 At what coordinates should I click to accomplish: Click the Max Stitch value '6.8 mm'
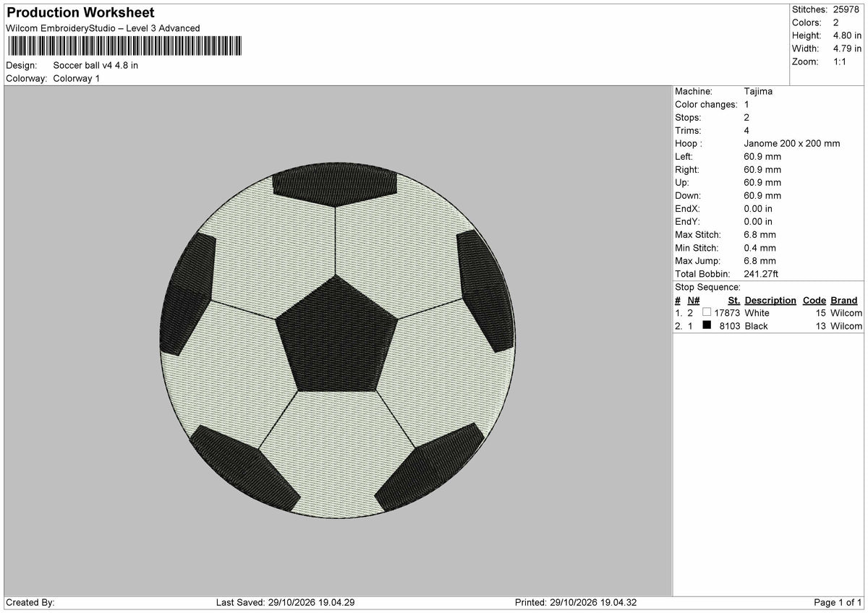click(x=760, y=234)
